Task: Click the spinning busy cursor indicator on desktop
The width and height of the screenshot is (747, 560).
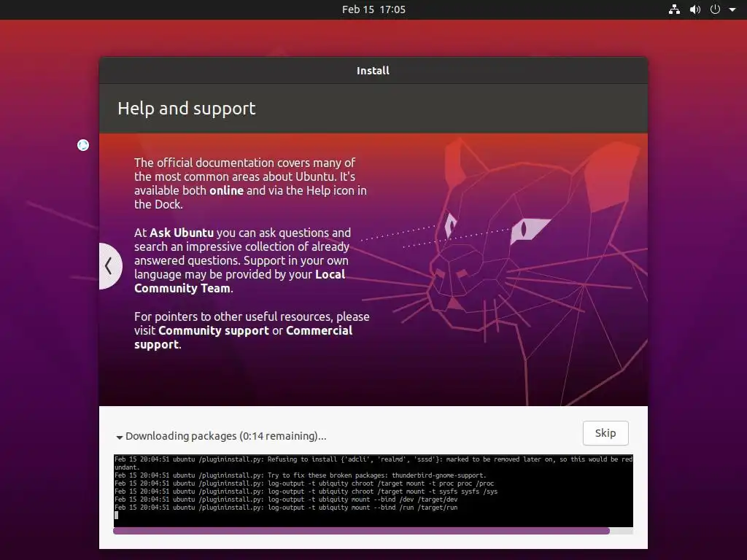Action: pos(83,145)
